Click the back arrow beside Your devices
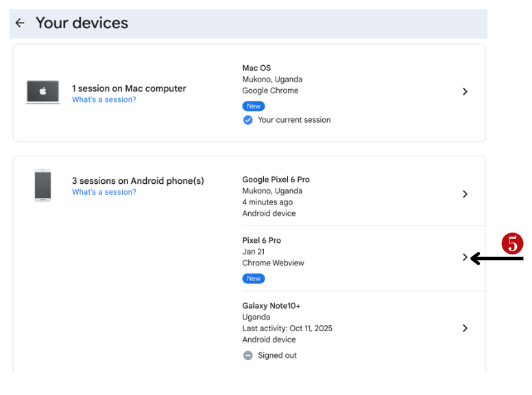532x395 pixels. point(20,23)
